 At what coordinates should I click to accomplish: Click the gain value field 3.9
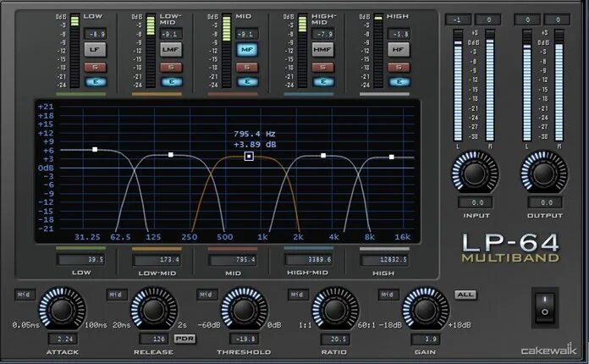tap(426, 339)
